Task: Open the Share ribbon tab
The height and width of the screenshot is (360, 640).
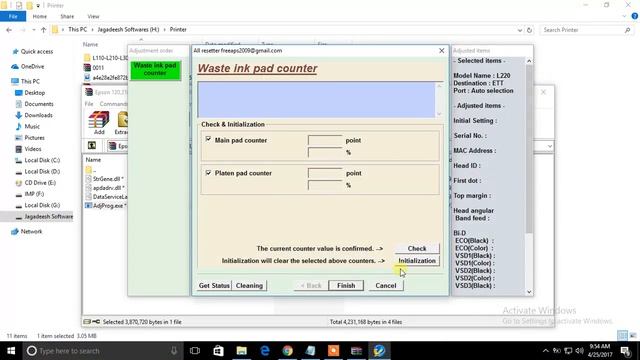Action: tap(67, 16)
